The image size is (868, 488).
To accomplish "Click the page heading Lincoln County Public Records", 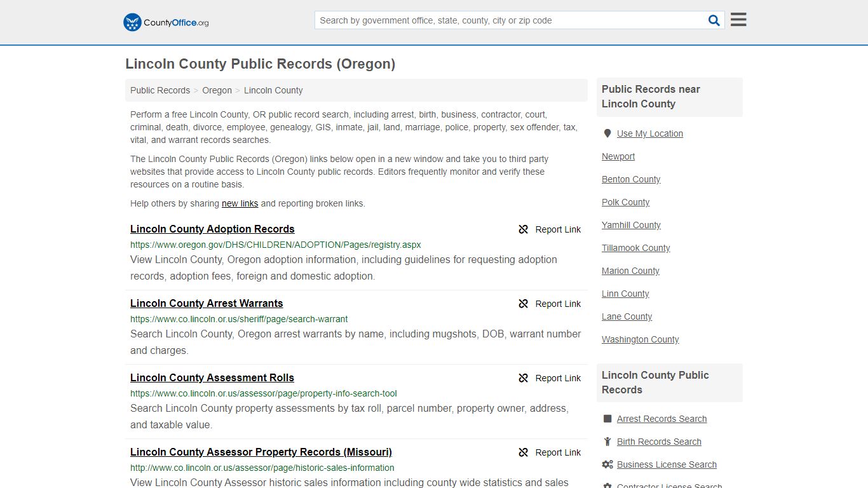I will click(x=261, y=64).
